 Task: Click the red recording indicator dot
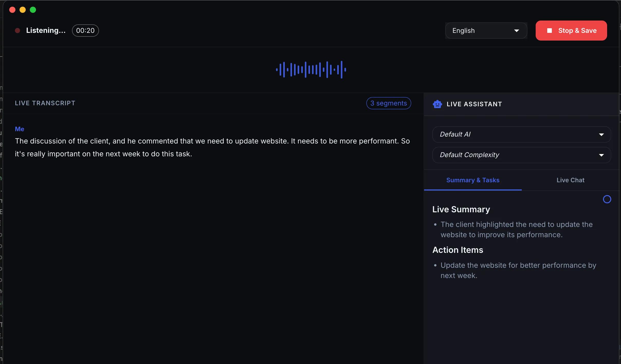[17, 31]
